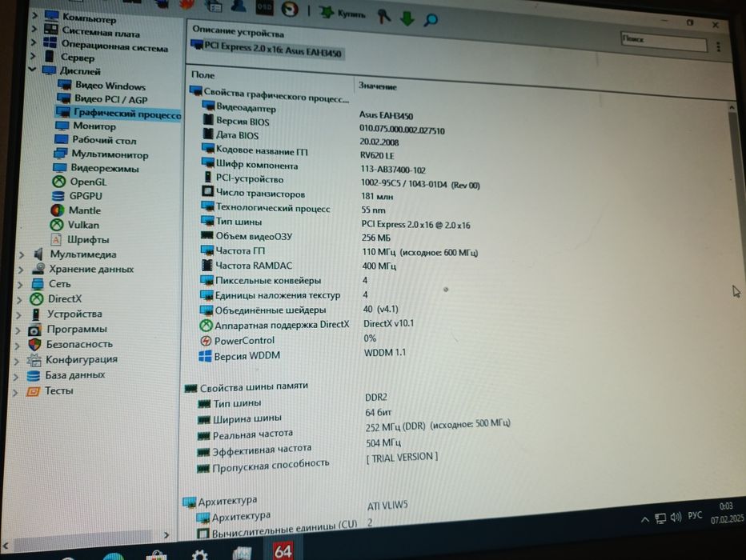This screenshot has height=560, width=746.
Task: Expand the Сервер tree node
Action: [x=32, y=56]
